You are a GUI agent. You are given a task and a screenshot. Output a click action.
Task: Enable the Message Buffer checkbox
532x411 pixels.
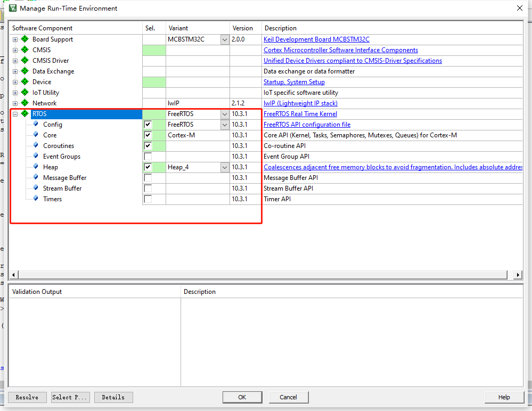[x=148, y=178]
